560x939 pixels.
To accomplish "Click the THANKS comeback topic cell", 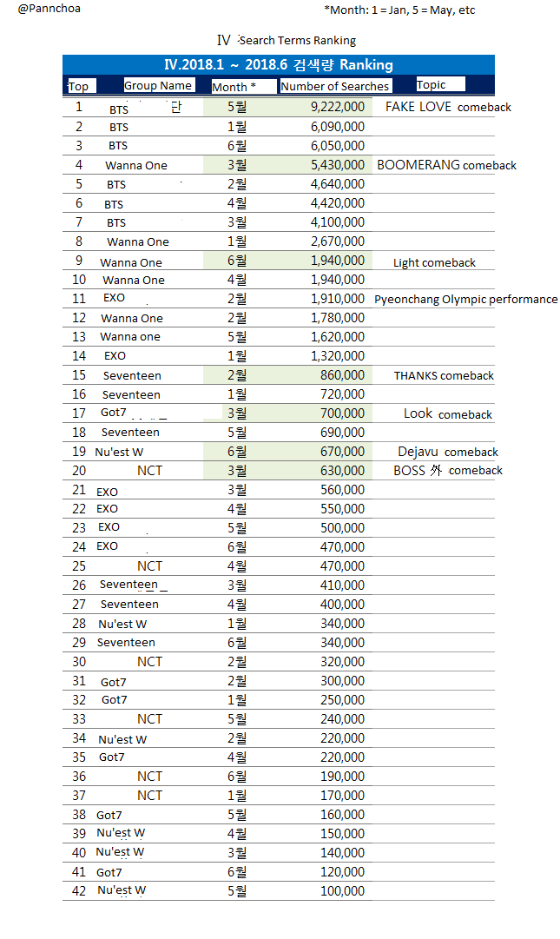I will click(x=444, y=375).
